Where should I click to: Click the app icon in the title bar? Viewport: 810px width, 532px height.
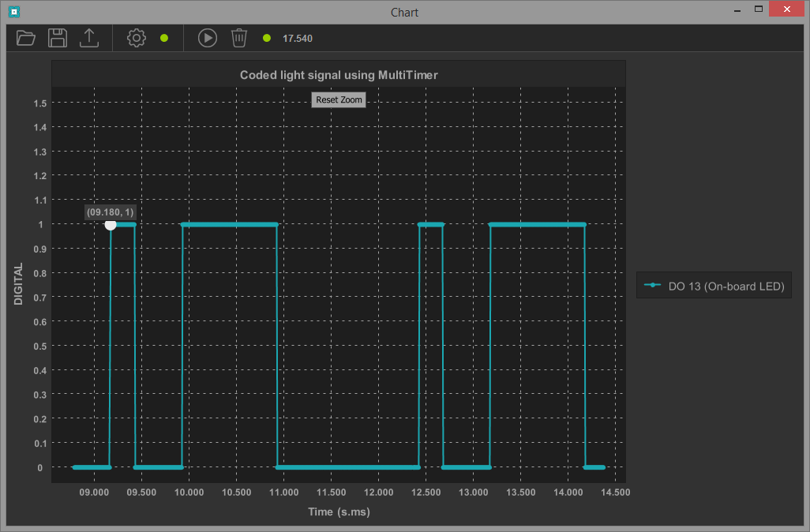[x=14, y=11]
